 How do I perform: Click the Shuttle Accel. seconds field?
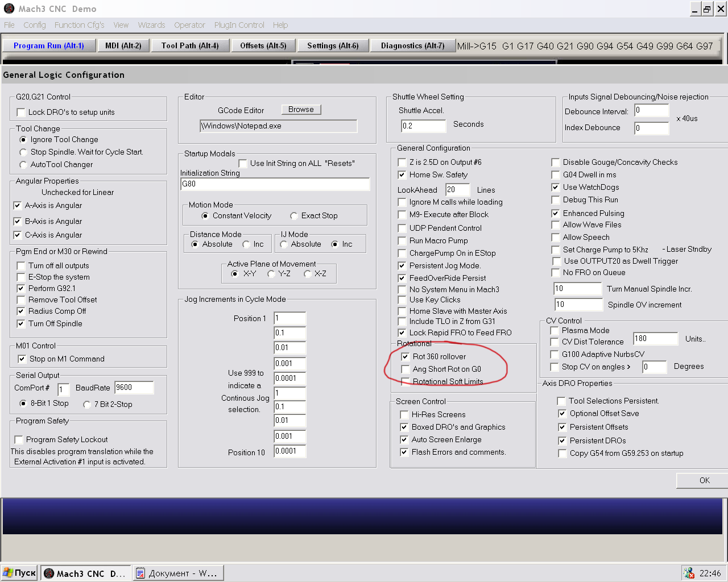(x=424, y=126)
